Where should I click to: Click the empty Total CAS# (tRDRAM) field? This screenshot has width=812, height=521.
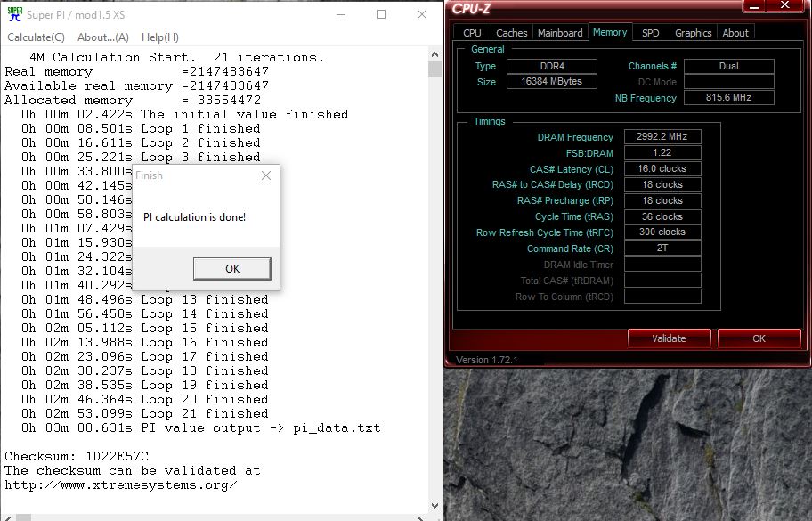pyautogui.click(x=662, y=281)
